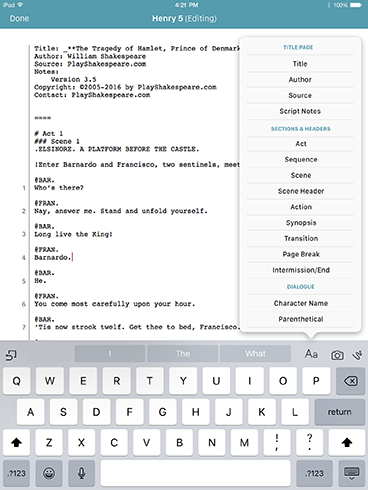
Task: Hide keyboard with the dismiss key
Action: [x=351, y=473]
